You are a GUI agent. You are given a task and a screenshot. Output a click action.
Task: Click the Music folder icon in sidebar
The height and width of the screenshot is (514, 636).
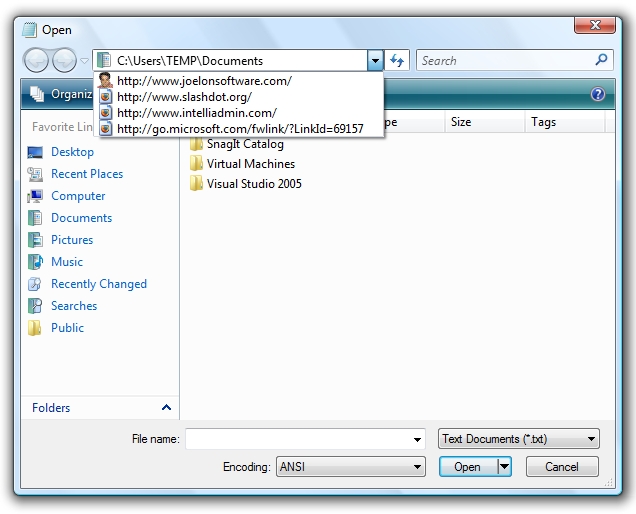coord(35,262)
